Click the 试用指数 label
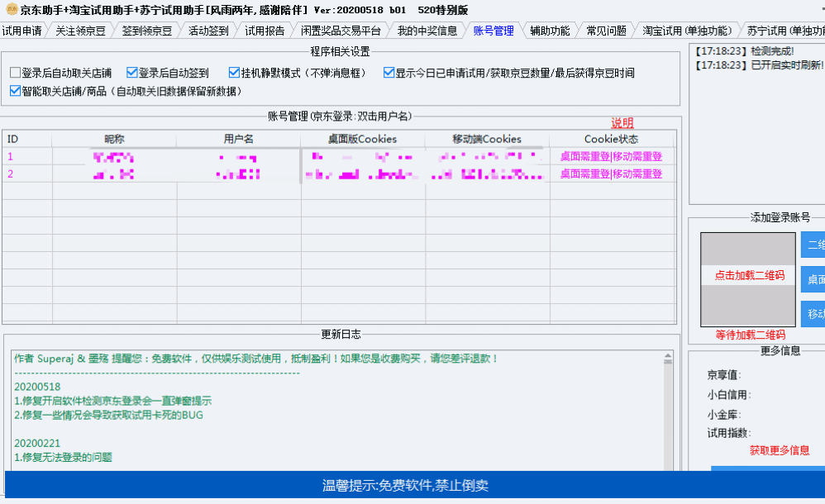Viewport: 825px width, 504px height. pos(729,433)
